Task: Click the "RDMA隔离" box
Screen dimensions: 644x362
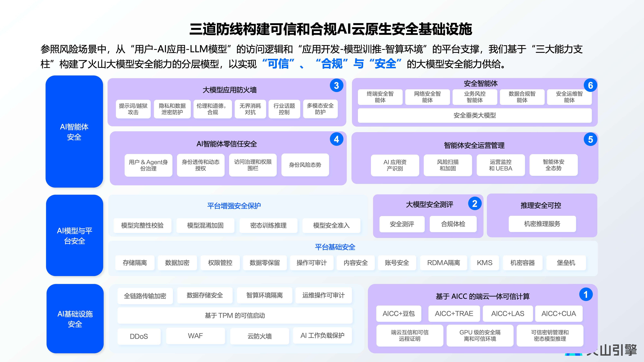Action: tap(444, 263)
